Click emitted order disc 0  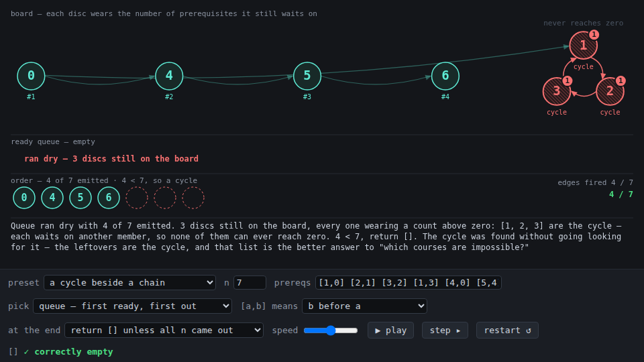click(24, 197)
